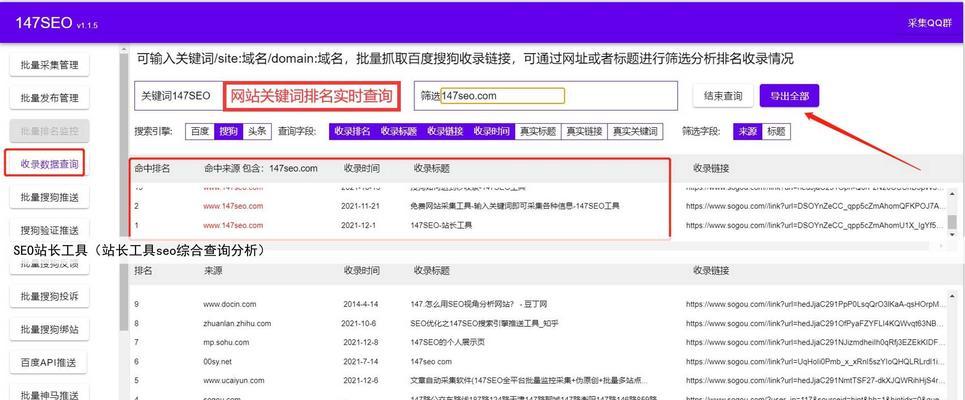Select 标题 as filter field
The height and width of the screenshot is (400, 965).
777,131
